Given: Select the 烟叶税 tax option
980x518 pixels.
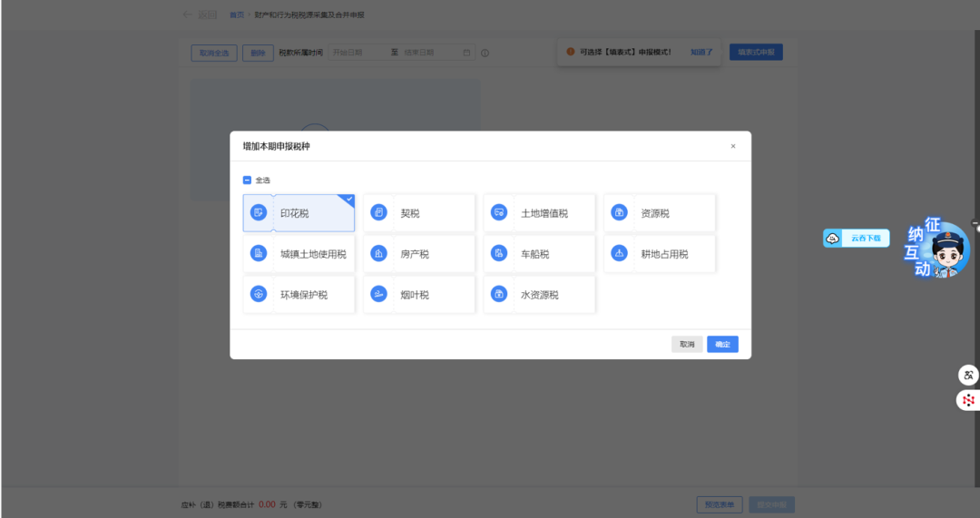Looking at the screenshot, I should click(418, 295).
